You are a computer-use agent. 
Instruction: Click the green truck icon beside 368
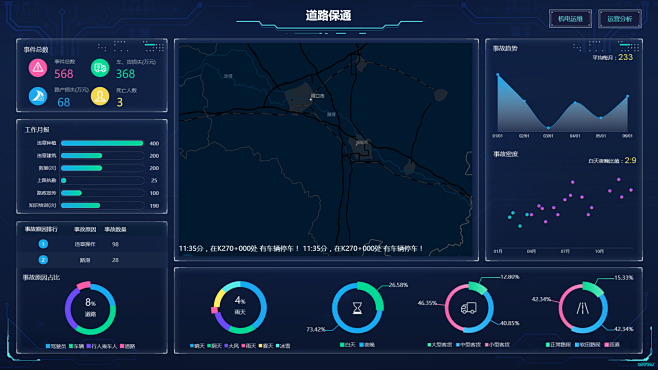100,68
